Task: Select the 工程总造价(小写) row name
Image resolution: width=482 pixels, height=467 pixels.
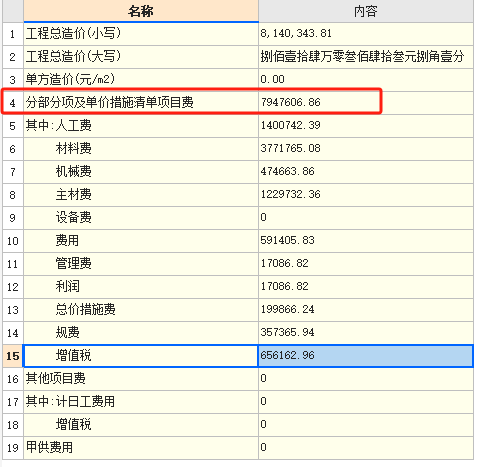Action: coord(141,34)
